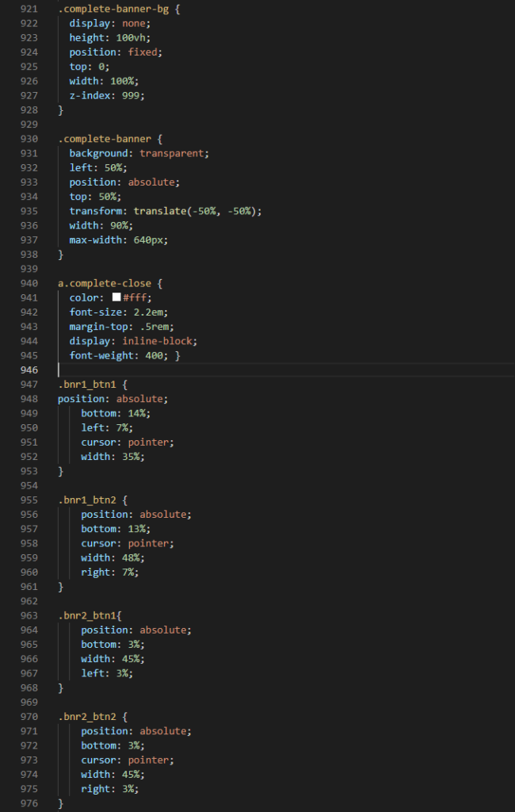The width and height of the screenshot is (515, 812).
Task: Click 'display: inline-block;' declaration
Action: [x=133, y=341]
